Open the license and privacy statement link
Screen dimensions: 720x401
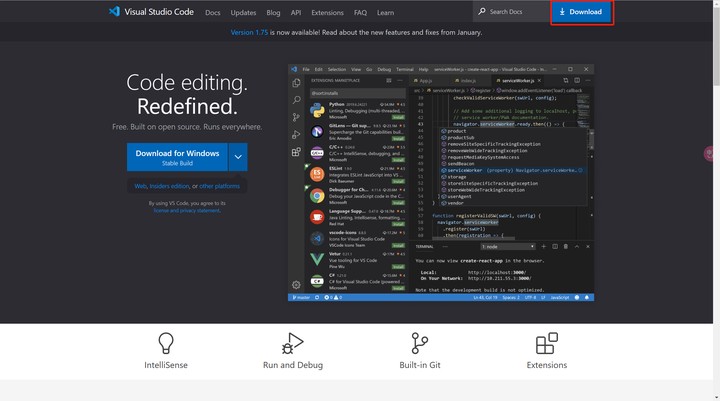[186, 210]
